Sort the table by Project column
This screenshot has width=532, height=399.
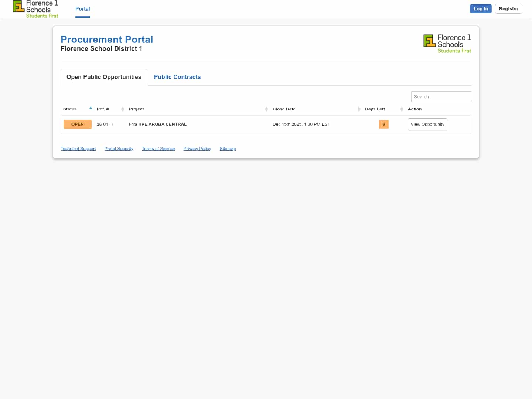266,109
